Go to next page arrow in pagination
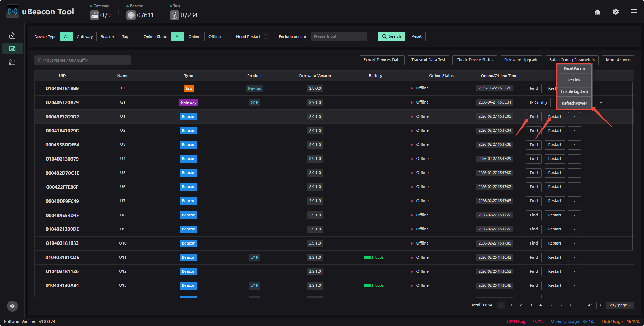This screenshot has height=326, width=644. (x=600, y=305)
